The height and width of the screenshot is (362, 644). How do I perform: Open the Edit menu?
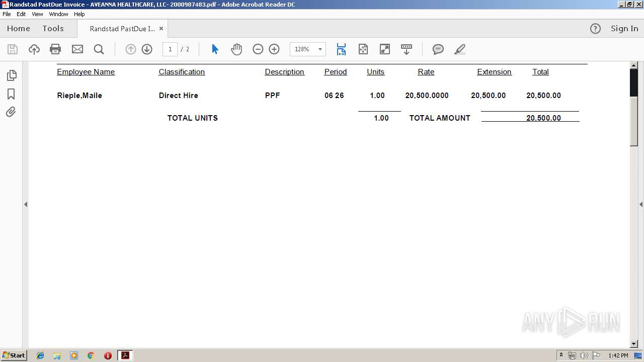(x=21, y=14)
